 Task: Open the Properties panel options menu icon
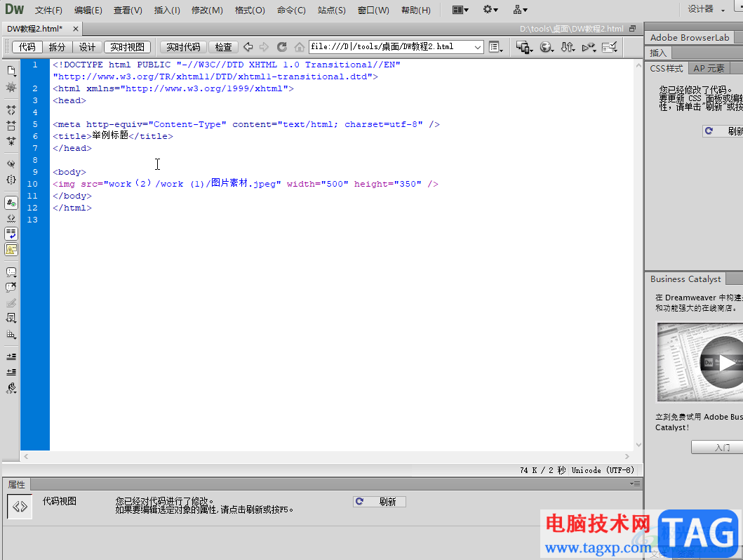pyautogui.click(x=635, y=484)
